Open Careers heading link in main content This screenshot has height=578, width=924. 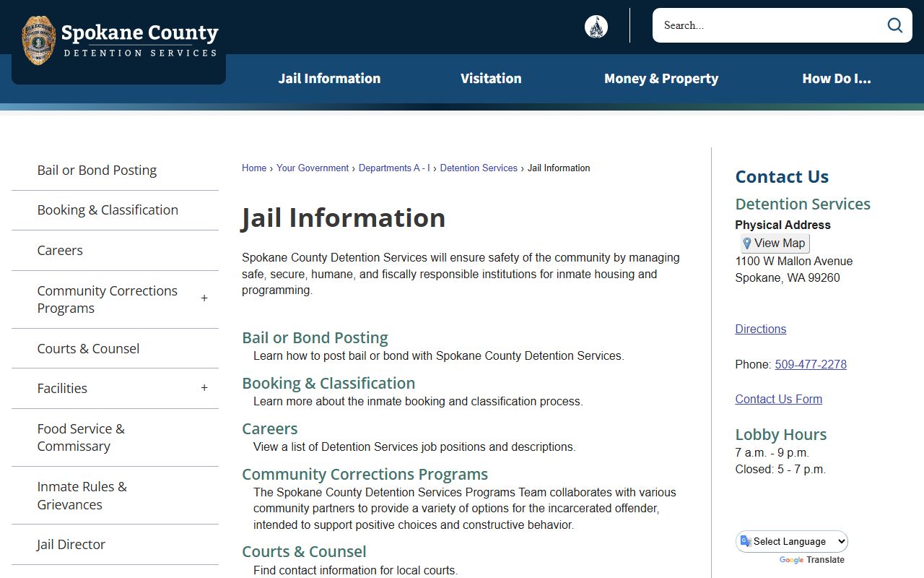[x=270, y=429]
